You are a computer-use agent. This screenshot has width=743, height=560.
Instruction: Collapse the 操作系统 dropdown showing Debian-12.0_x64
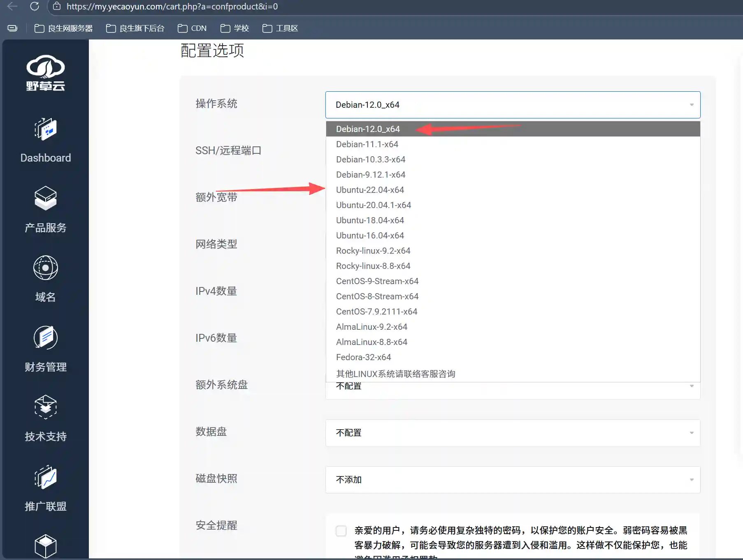click(513, 105)
